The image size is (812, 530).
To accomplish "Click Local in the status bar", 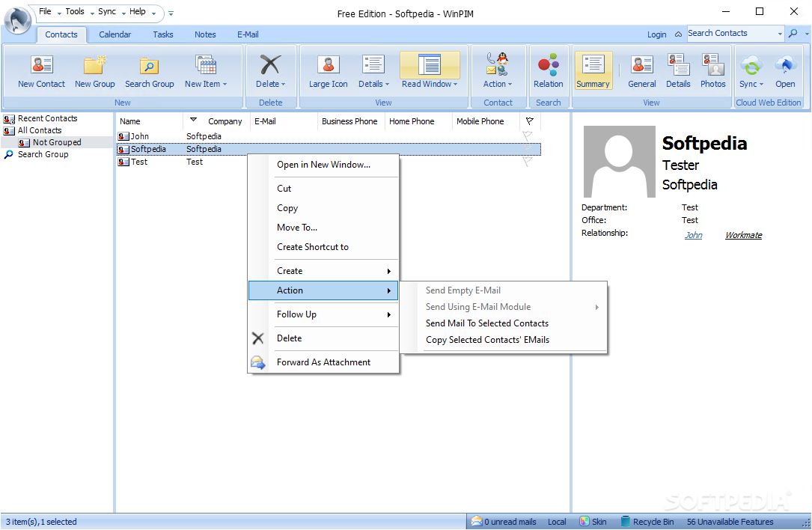I will 557,522.
